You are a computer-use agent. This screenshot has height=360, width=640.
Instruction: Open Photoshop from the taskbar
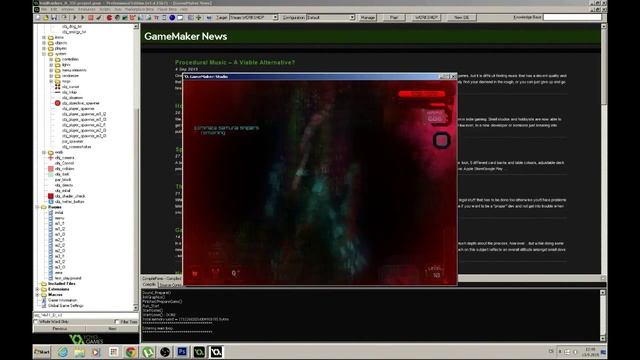[x=182, y=352]
